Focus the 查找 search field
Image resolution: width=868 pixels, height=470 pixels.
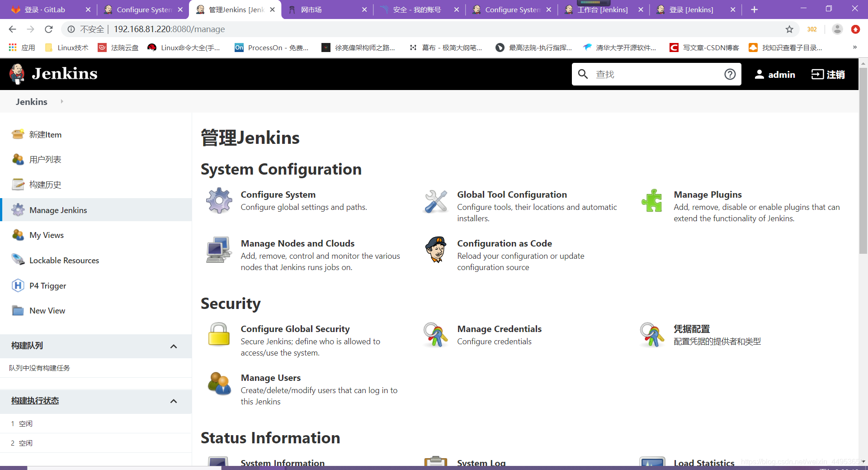click(656, 74)
